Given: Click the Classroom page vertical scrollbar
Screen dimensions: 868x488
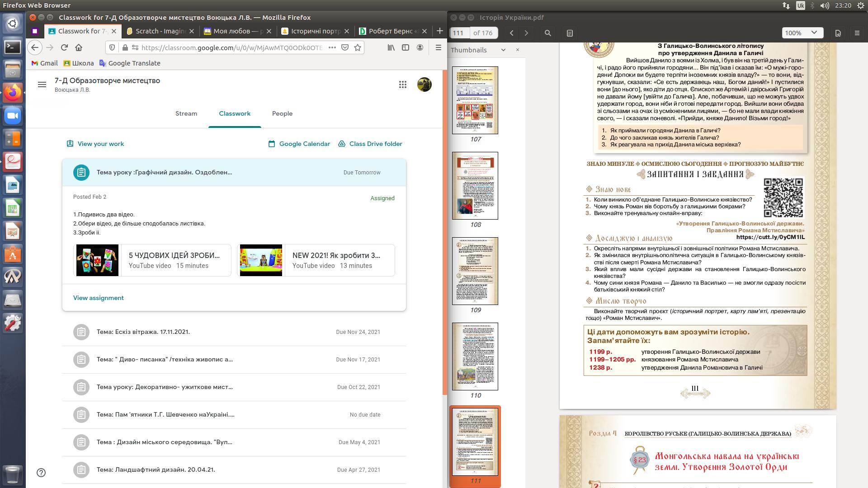Looking at the screenshot, I should point(444,226).
